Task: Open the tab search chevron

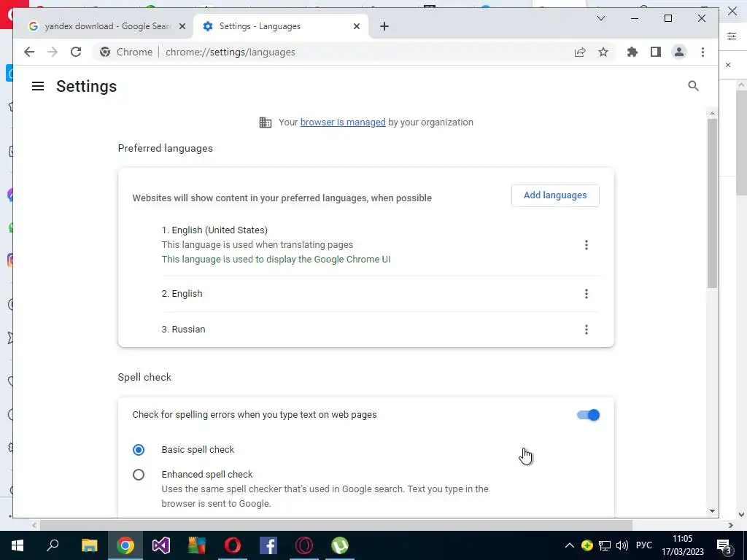Action: pos(601,18)
